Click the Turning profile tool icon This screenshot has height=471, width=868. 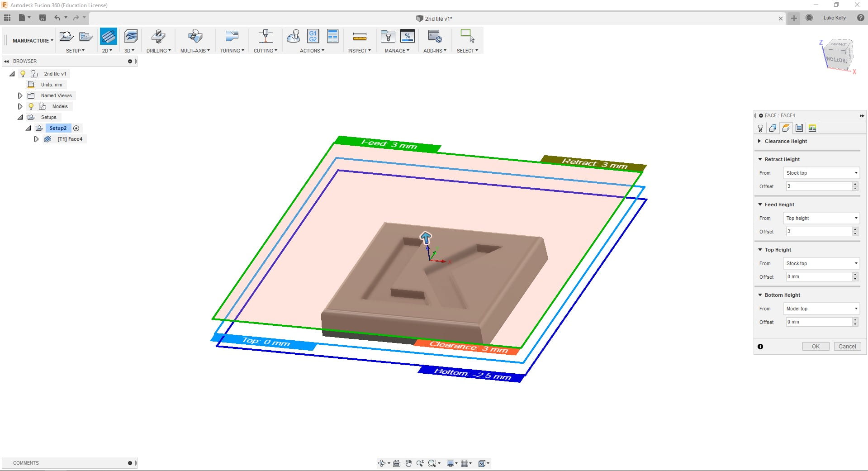(x=232, y=36)
